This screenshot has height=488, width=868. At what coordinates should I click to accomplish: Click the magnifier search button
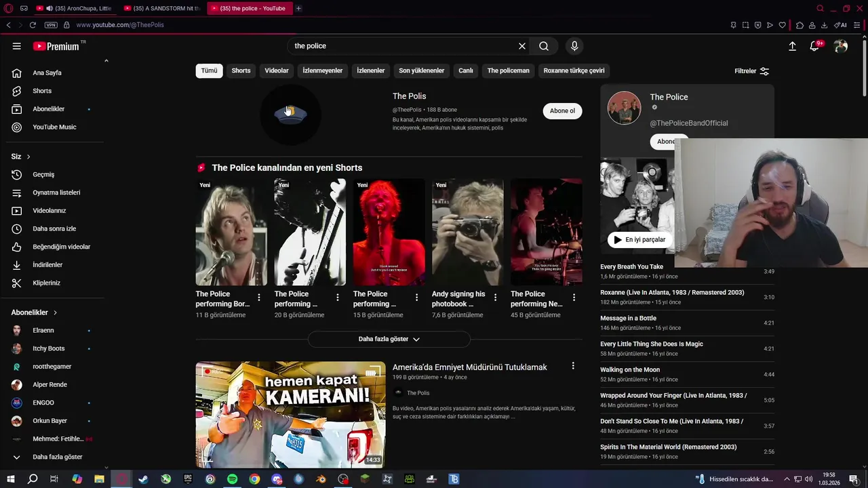tap(544, 46)
